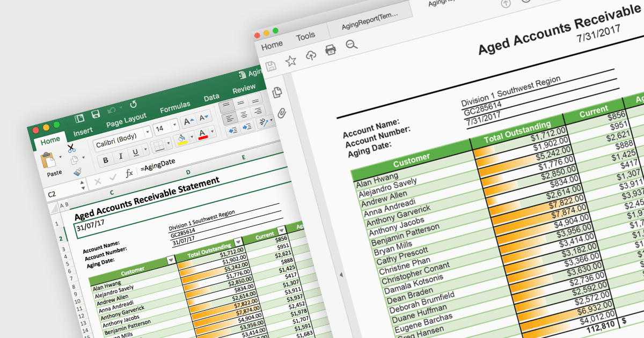
Task: Decrease indent in the Excel ribbon
Action: pyautogui.click(x=233, y=130)
